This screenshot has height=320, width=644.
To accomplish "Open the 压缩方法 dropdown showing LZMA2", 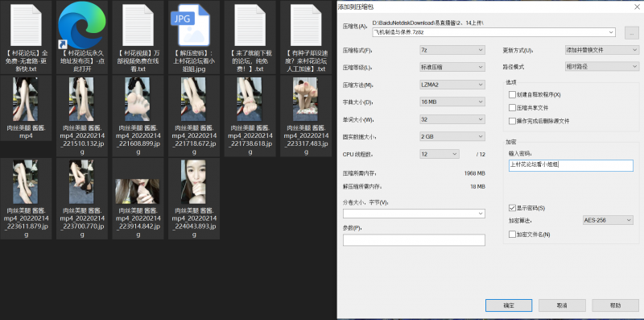I will click(452, 85).
